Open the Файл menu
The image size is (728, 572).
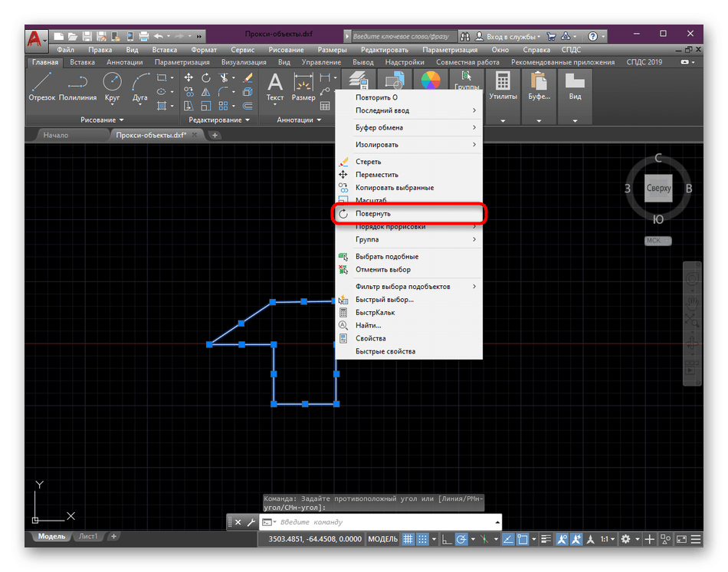pyautogui.click(x=65, y=50)
